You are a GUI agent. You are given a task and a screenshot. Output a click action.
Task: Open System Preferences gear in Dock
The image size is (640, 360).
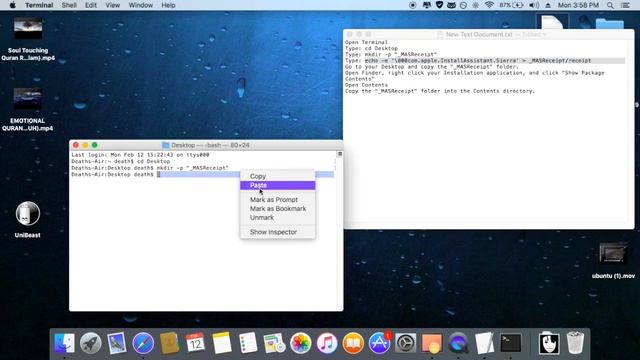(406, 343)
